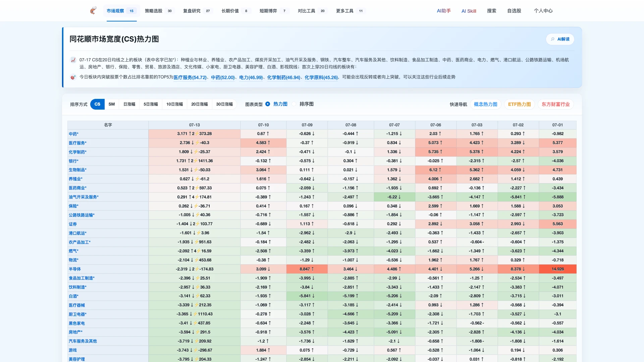
Task: Select the 排序图 chart type radio
Action: pos(294,104)
